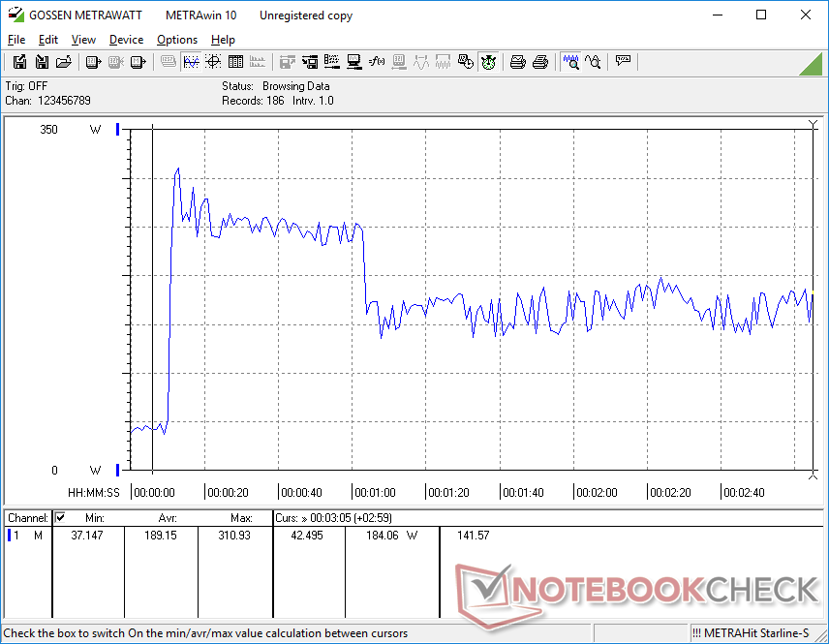Open the View menu
Viewport: 829px width, 644px height.
[83, 40]
